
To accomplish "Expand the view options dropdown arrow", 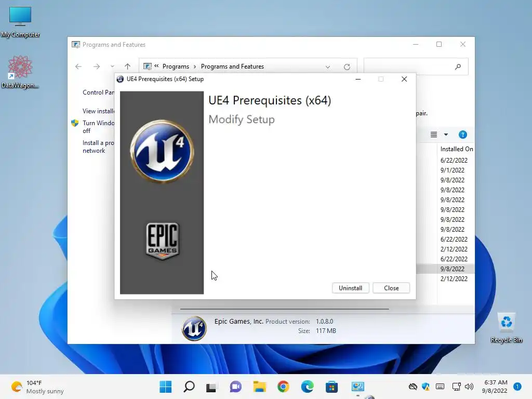I will click(x=446, y=135).
